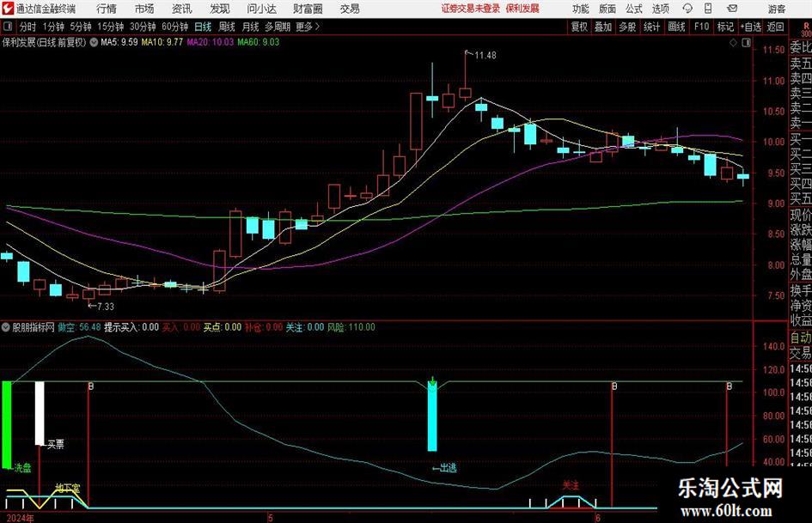Click the 地下室 signal label
This screenshot has width=812, height=523.
tap(68, 488)
